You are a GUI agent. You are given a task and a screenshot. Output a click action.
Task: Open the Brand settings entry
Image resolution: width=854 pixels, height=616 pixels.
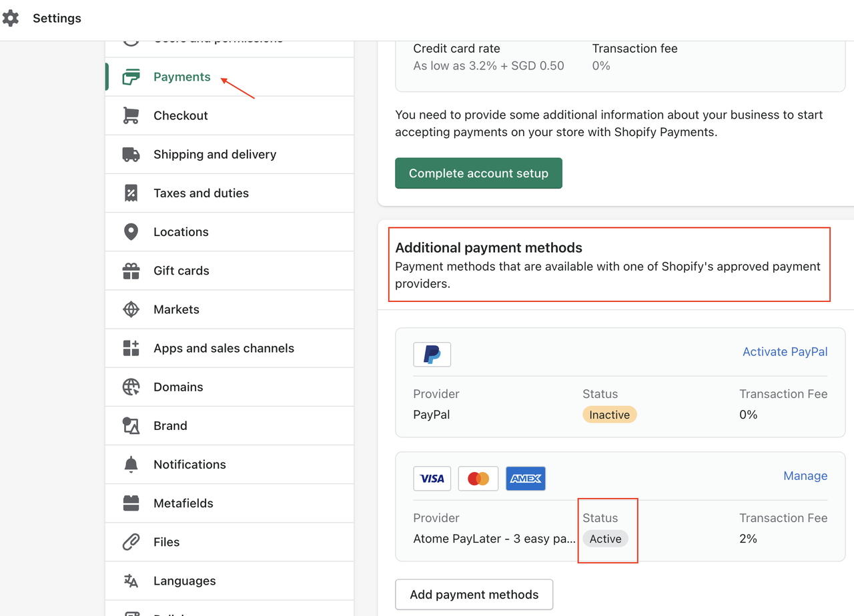170,425
